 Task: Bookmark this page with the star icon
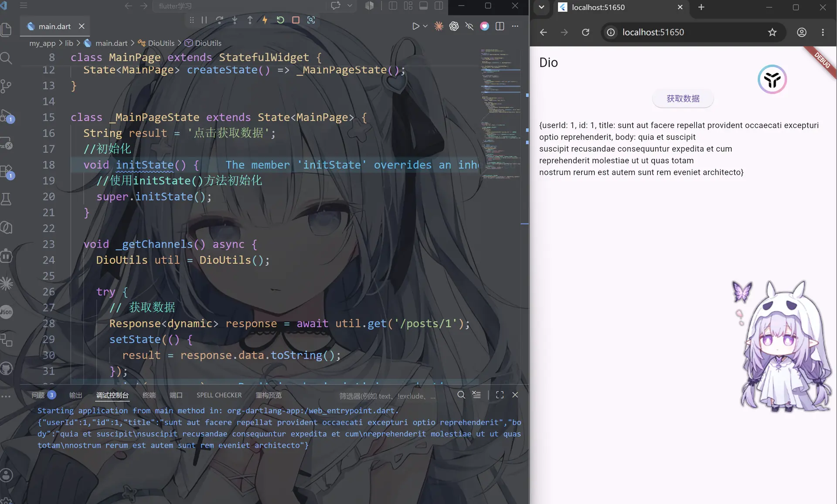point(772,32)
